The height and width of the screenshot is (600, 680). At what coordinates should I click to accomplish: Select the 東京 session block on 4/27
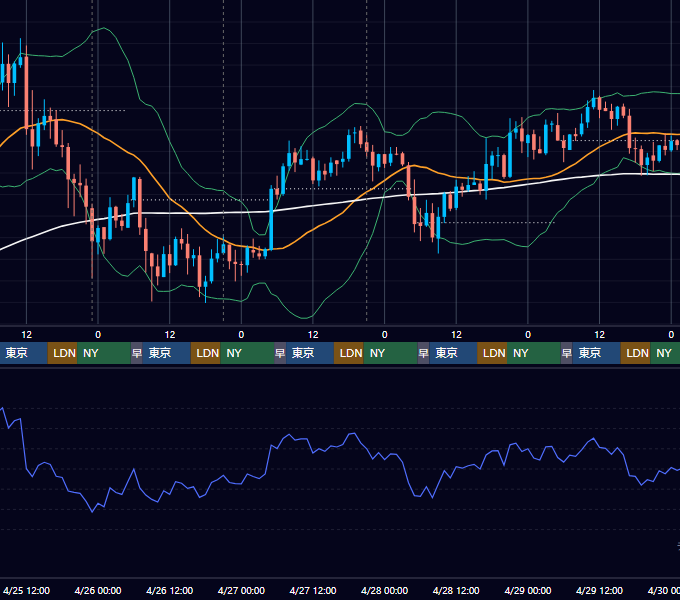coord(310,353)
